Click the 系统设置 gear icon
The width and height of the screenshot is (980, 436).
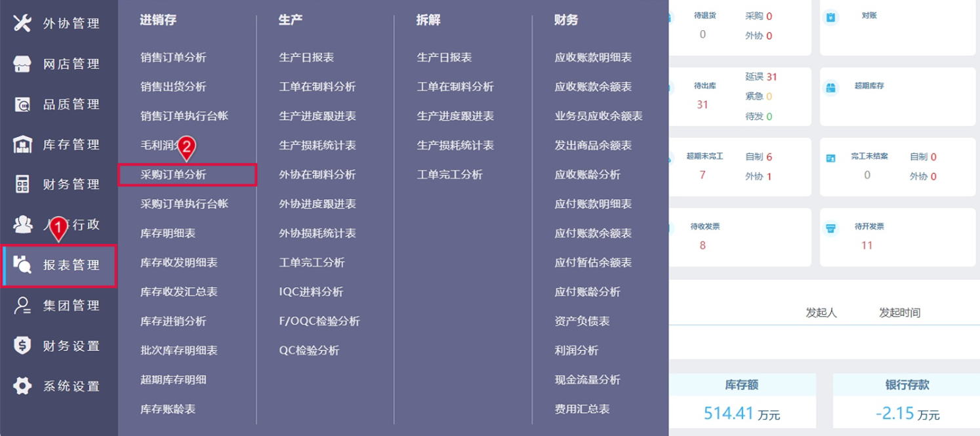click(x=22, y=386)
